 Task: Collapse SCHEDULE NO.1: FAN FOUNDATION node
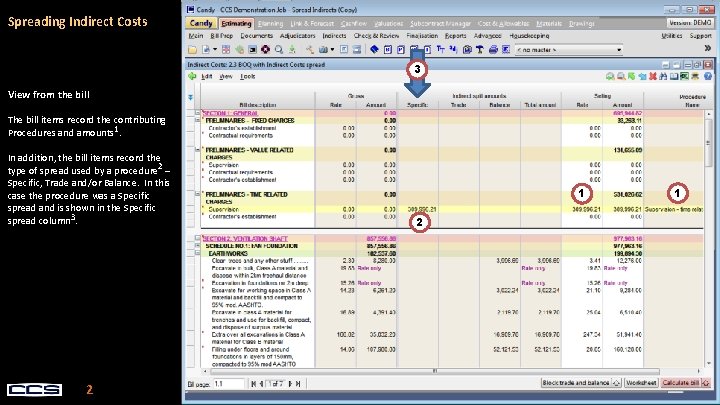click(197, 246)
